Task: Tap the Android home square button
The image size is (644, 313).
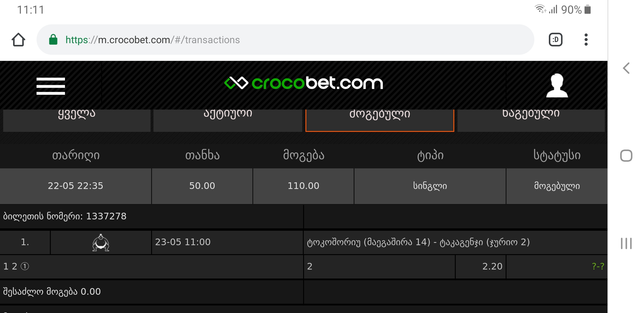Action: [x=626, y=156]
